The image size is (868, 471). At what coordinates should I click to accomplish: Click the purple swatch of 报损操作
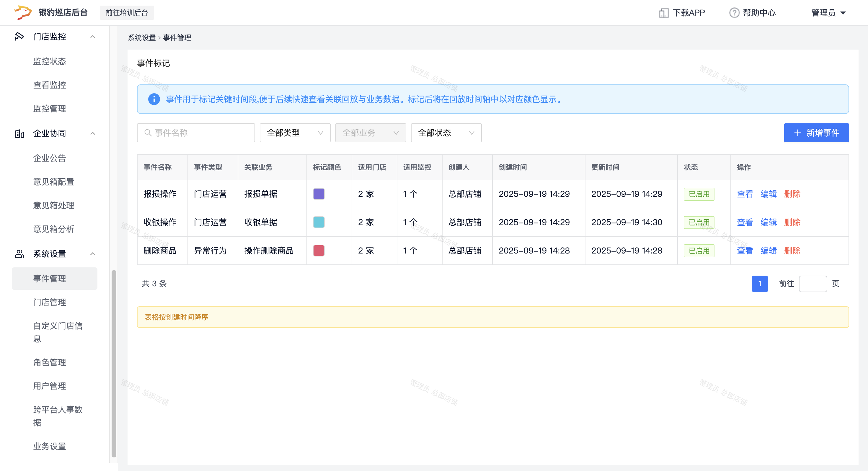[x=319, y=194]
